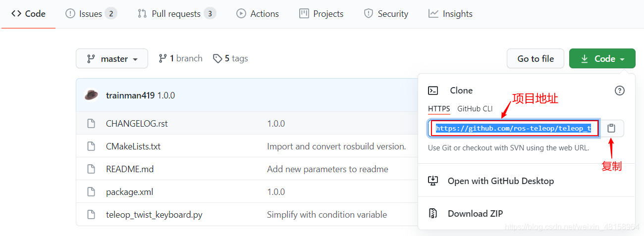Open commit 'Add new parameters to readme'
The height and width of the screenshot is (236, 644).
click(327, 169)
